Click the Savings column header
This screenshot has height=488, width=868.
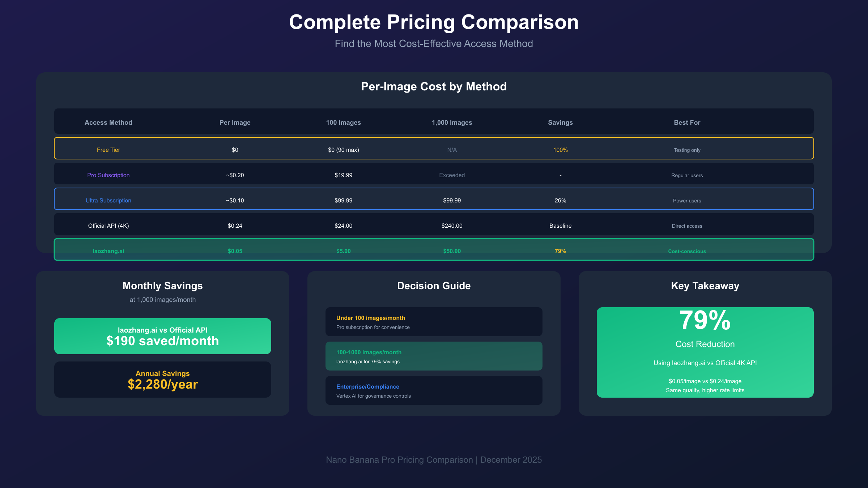[x=560, y=123]
